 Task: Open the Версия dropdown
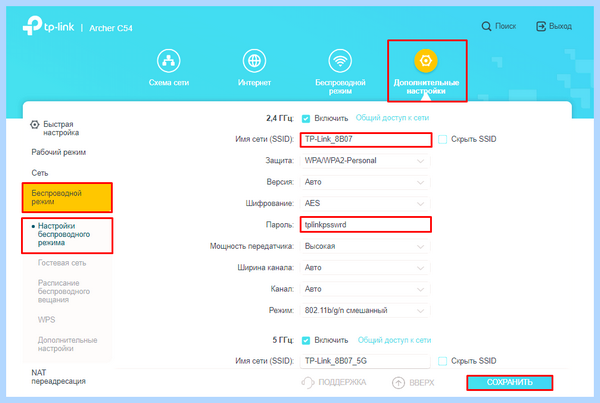coord(365,182)
